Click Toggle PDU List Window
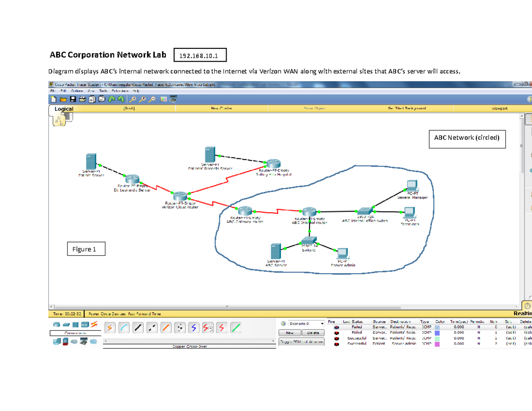This screenshot has width=532, height=411. click(x=301, y=341)
